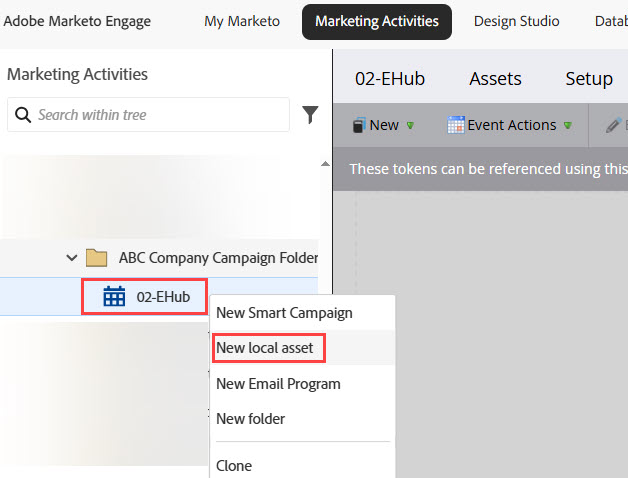
Task: Switch to the Assets tab
Action: (495, 79)
